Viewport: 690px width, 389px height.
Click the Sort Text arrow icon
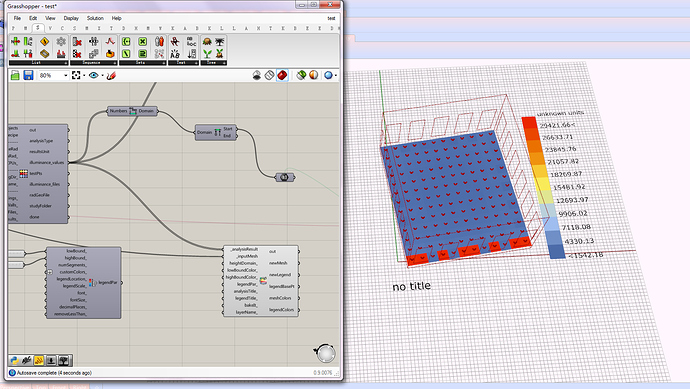click(x=192, y=54)
